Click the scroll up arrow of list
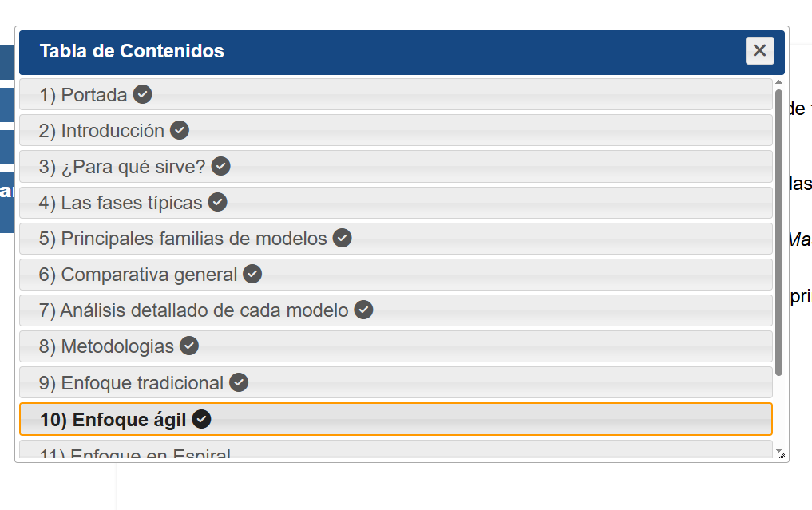812x510 pixels. [x=778, y=82]
